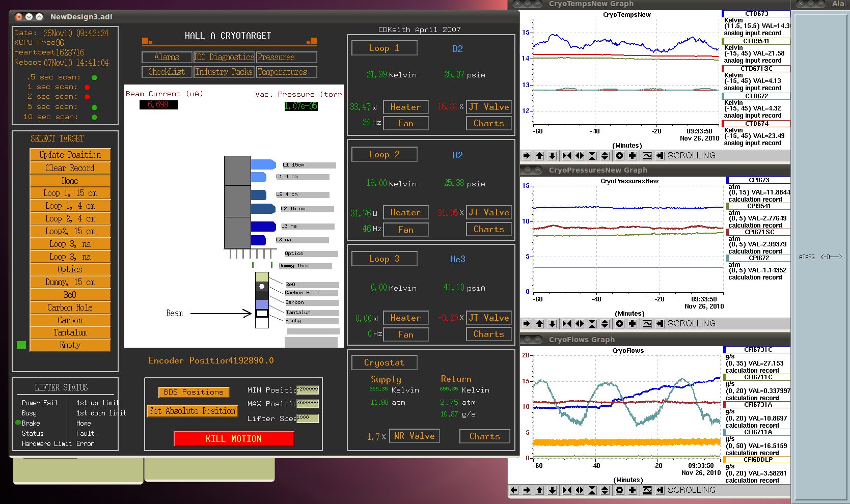Image resolution: width=850 pixels, height=504 pixels.
Task: Open Loop 3 Fan control
Action: pyautogui.click(x=406, y=334)
